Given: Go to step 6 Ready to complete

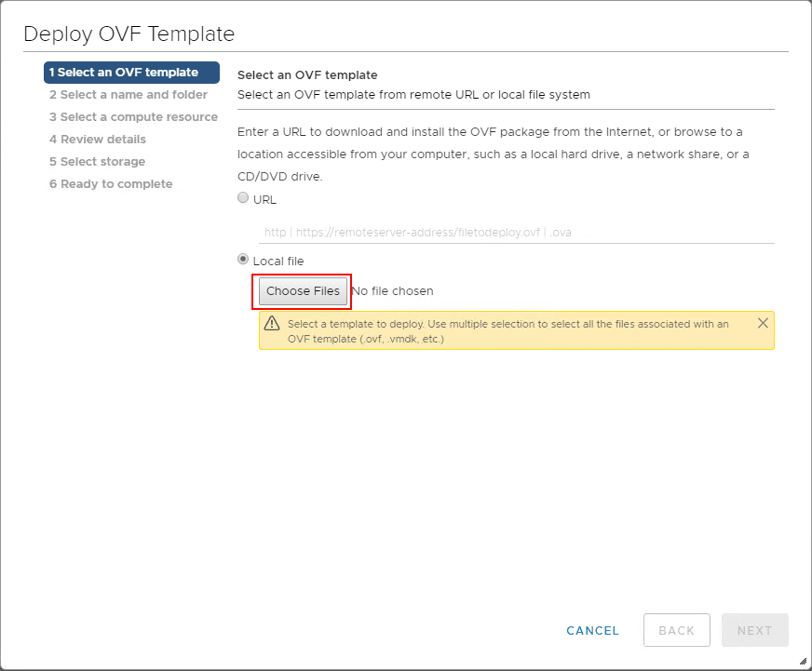Looking at the screenshot, I should point(111,184).
